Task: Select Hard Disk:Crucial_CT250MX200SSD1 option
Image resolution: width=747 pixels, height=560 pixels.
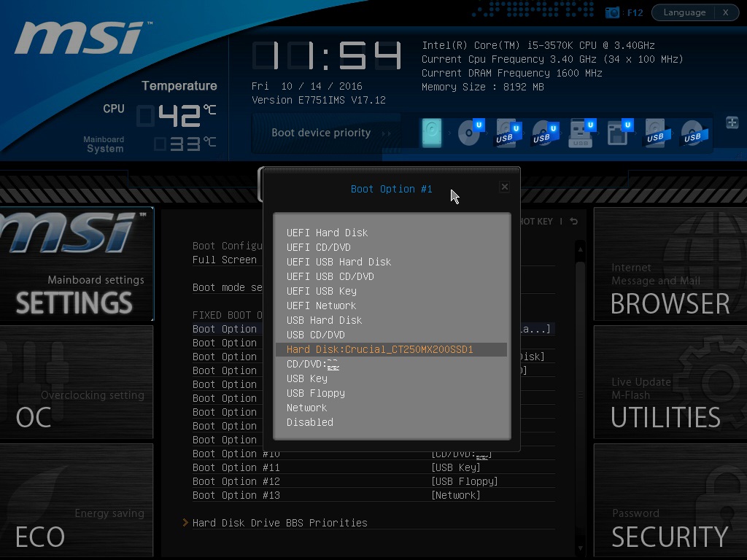Action: point(392,349)
